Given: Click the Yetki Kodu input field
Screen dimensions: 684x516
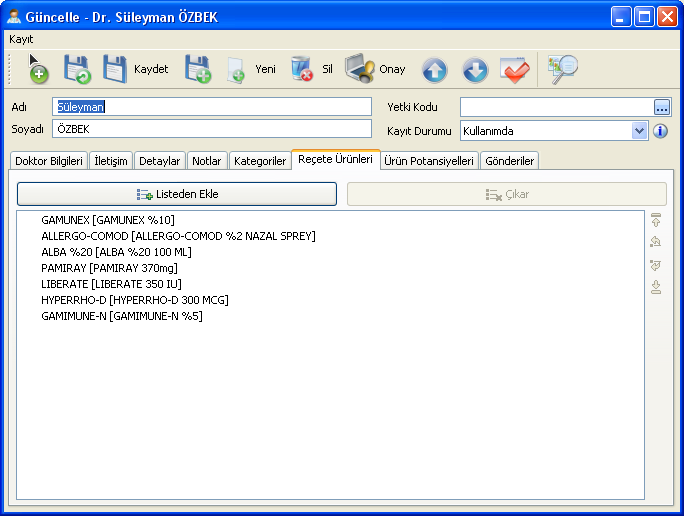Looking at the screenshot, I should click(x=557, y=107).
